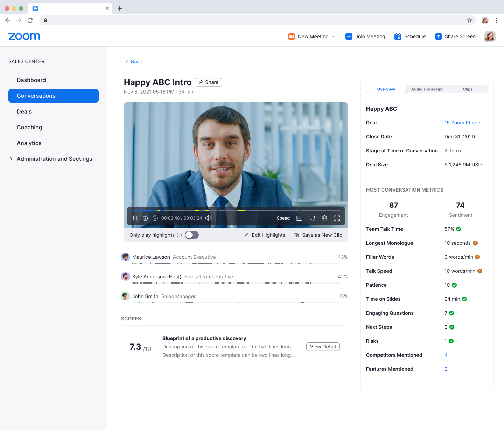Click the Schedule calendar icon

pyautogui.click(x=398, y=36)
